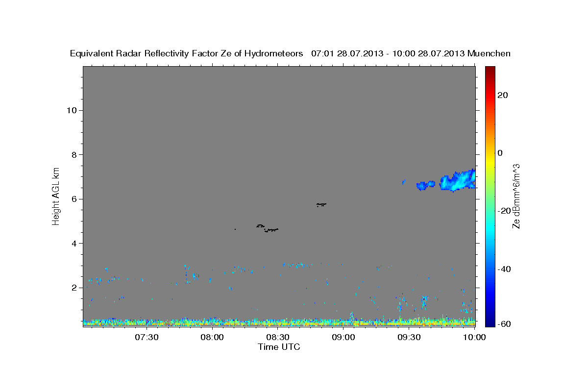Click the large blue cloud echo near 7 km
The image size is (588, 392).
coord(458,181)
